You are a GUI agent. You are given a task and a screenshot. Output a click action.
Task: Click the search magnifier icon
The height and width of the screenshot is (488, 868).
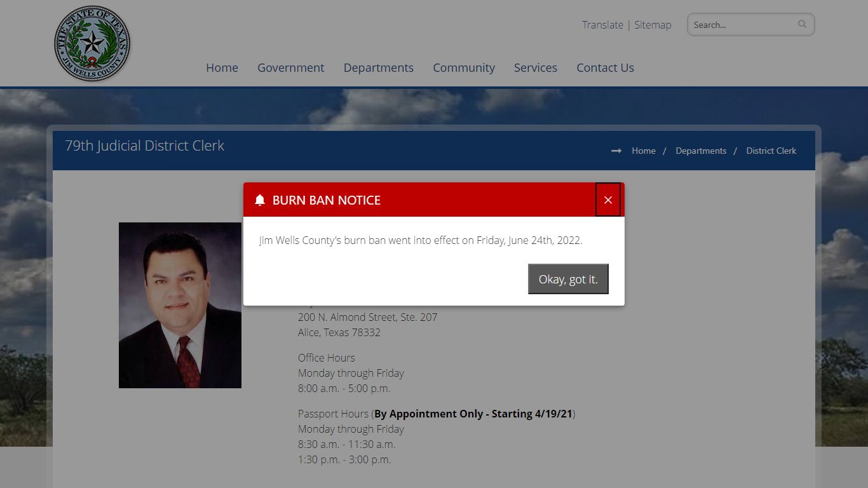[802, 24]
